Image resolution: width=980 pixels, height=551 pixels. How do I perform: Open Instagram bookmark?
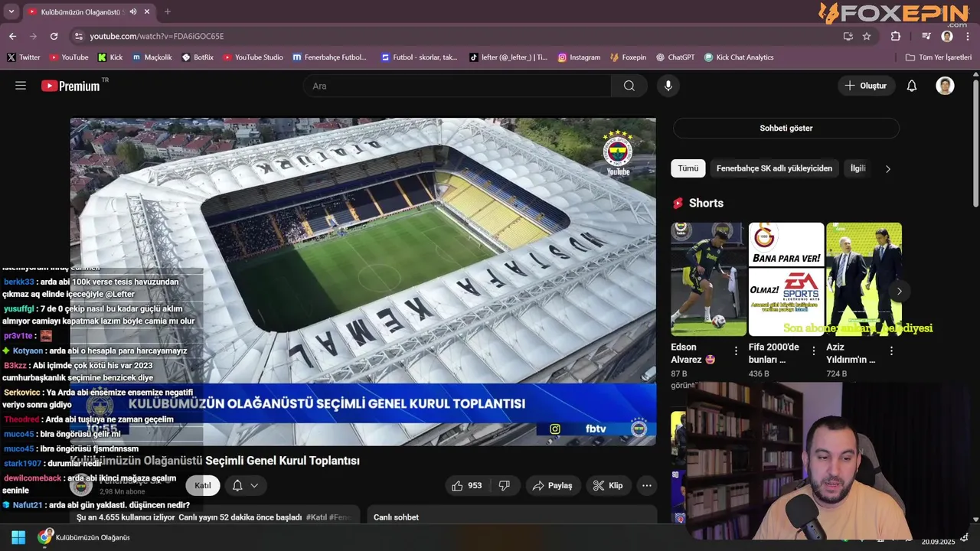coord(579,57)
